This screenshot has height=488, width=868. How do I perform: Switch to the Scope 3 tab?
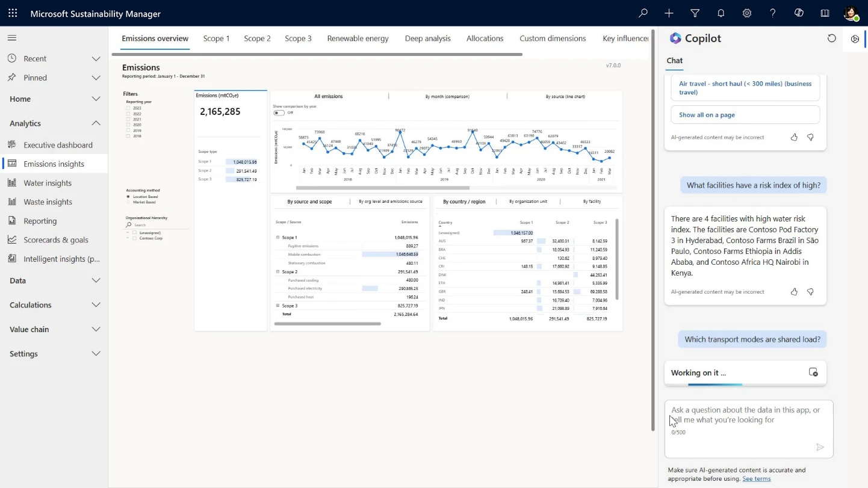pos(298,38)
